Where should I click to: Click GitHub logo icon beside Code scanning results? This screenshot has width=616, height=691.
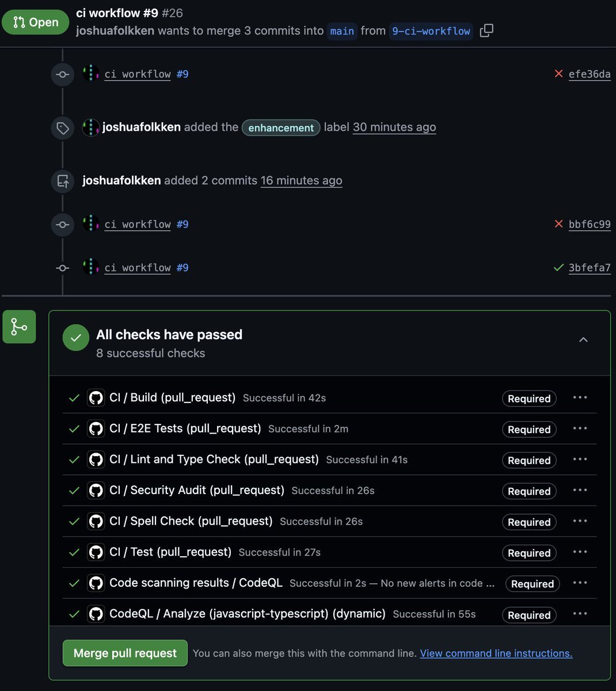point(96,583)
